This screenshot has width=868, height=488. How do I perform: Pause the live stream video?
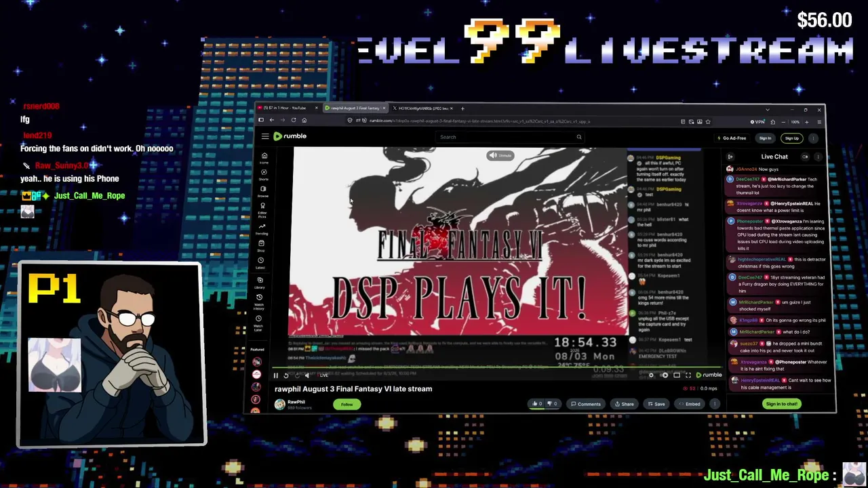click(276, 375)
